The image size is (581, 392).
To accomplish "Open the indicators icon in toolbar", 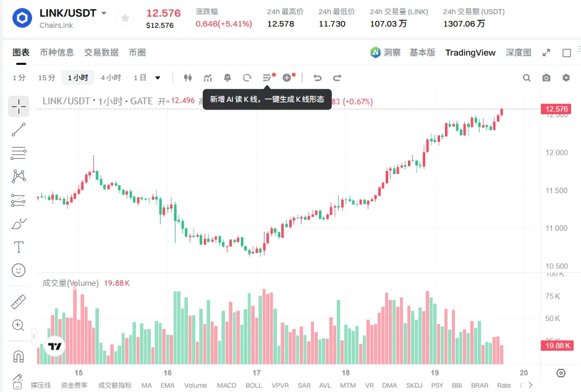I will 208,78.
